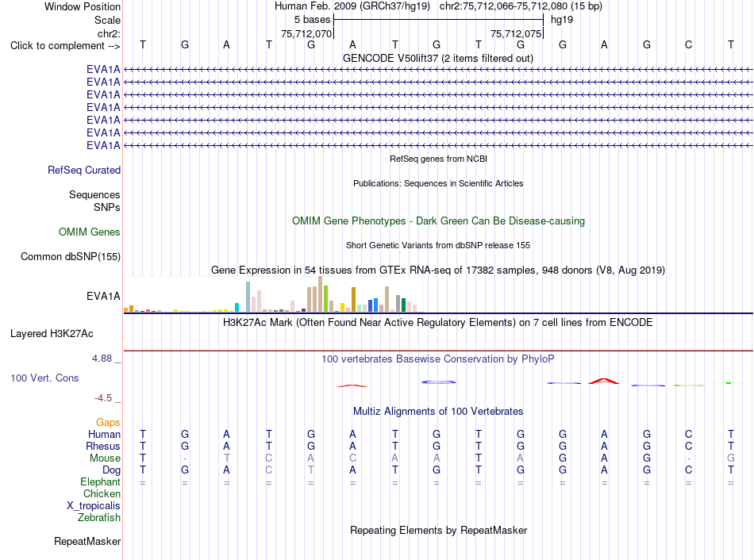Screen dimensions: 754x560
Task: Click the 'RefSeq genes from NCBI' title
Action: pos(439,159)
